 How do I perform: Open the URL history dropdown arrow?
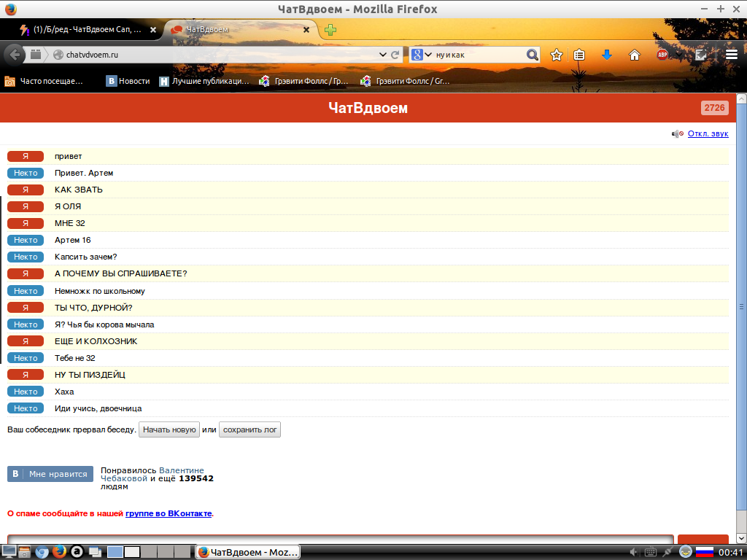coord(382,55)
